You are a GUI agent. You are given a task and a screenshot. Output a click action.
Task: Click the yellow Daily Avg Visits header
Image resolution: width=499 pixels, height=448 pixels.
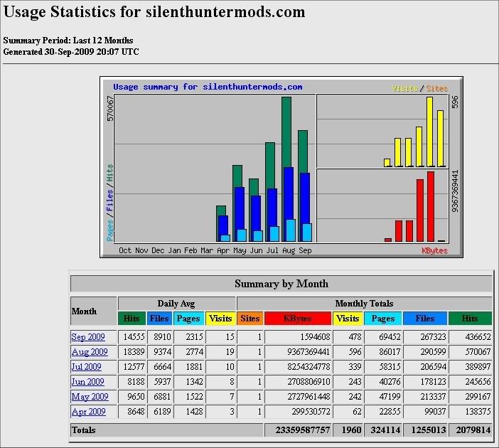[x=220, y=319]
